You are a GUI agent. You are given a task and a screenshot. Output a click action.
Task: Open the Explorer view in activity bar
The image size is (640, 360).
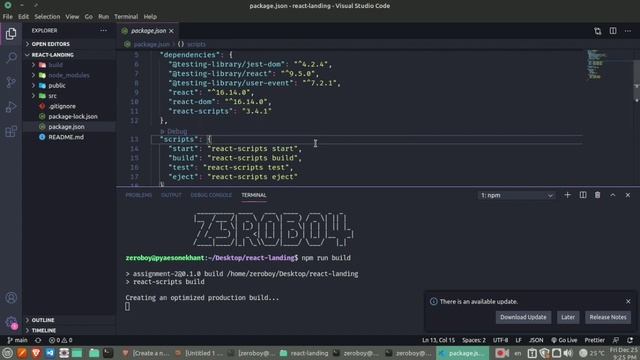(x=11, y=34)
